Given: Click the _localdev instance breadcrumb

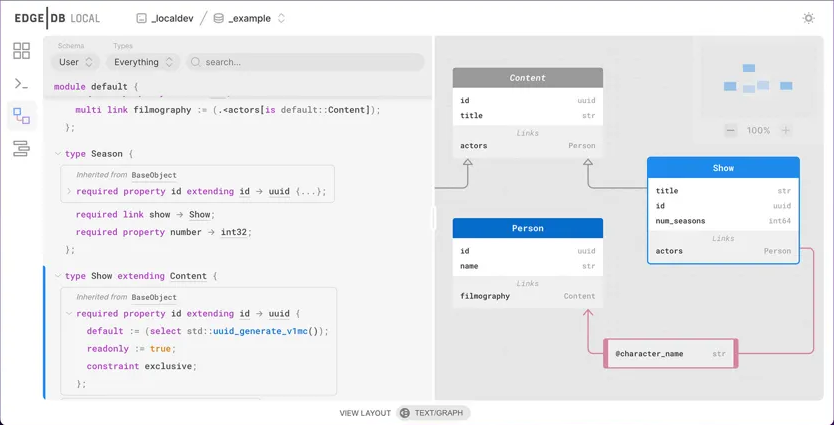Looking at the screenshot, I should (x=164, y=18).
